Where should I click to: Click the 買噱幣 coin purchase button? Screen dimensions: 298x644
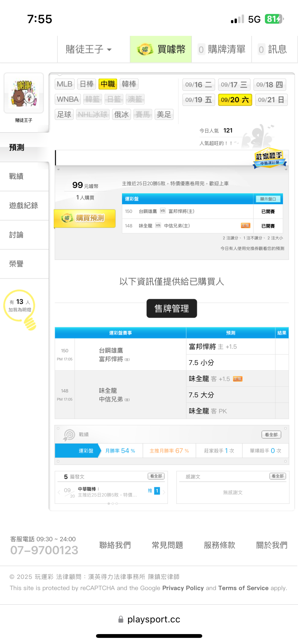(161, 49)
